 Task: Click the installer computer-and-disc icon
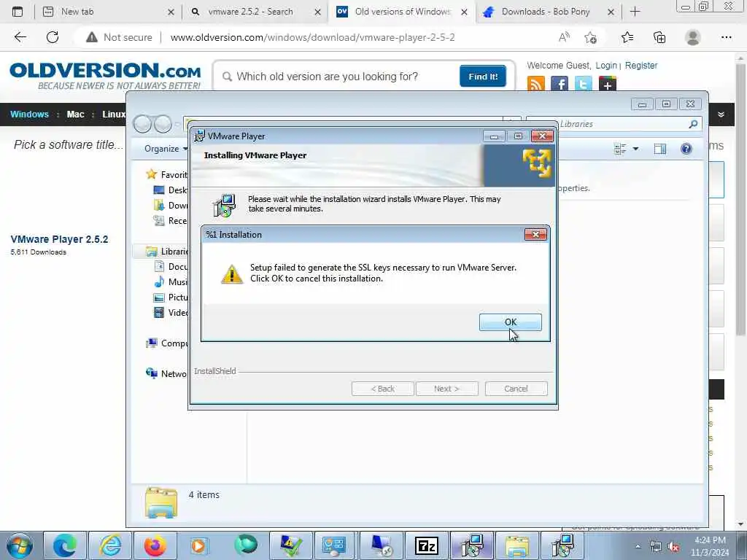pos(223,205)
